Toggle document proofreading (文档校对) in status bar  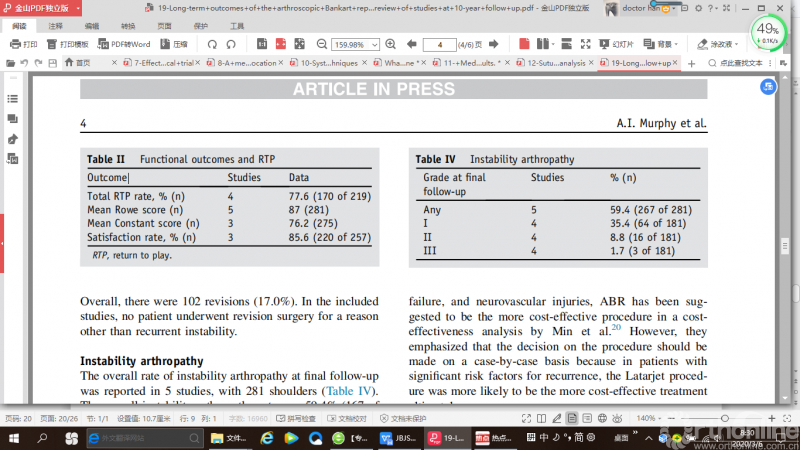click(350, 418)
